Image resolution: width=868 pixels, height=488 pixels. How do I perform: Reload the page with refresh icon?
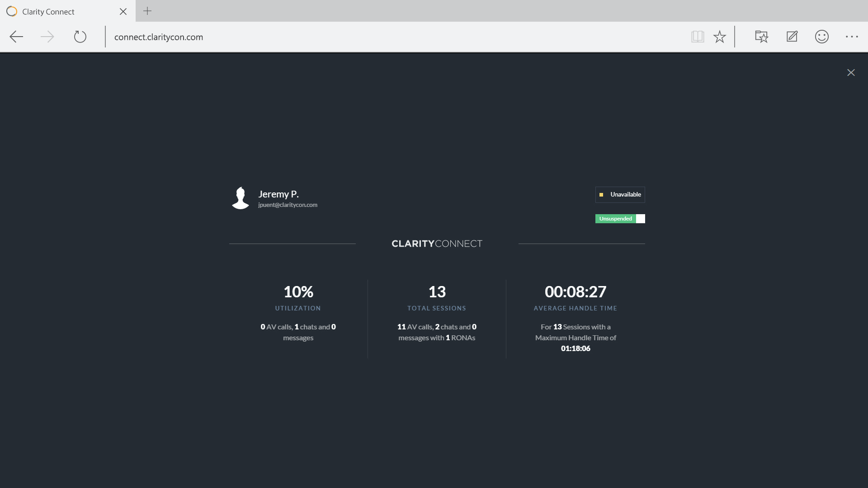click(80, 37)
